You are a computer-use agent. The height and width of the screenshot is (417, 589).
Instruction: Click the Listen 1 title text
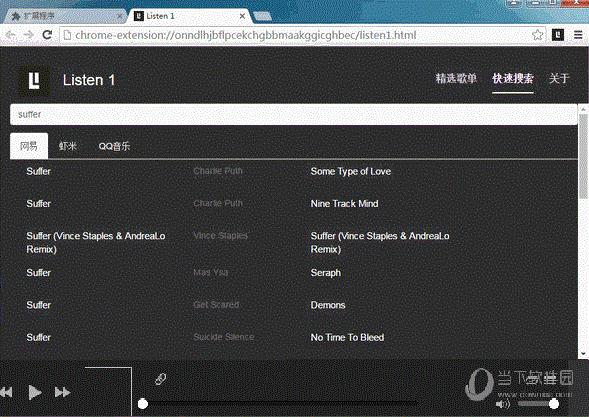tap(89, 80)
